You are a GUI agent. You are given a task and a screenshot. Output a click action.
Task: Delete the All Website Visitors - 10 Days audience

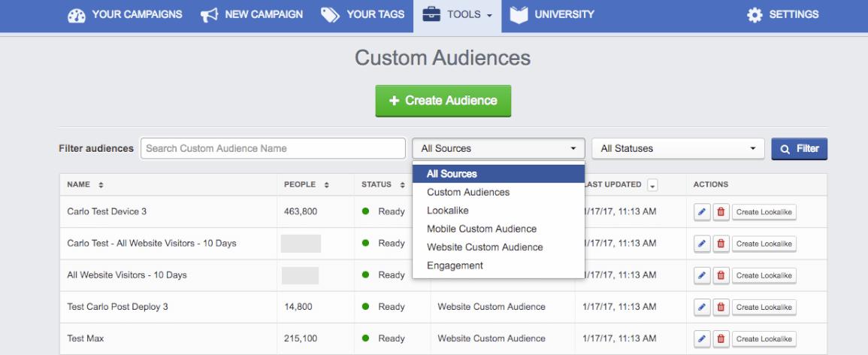721,275
